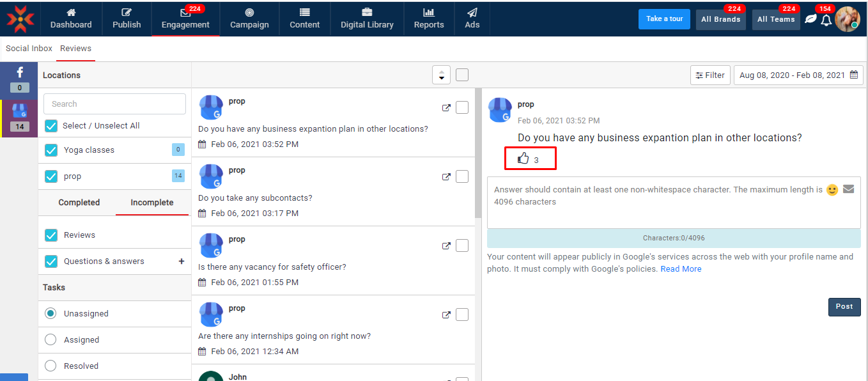Open the notifications bell icon

[x=826, y=20]
